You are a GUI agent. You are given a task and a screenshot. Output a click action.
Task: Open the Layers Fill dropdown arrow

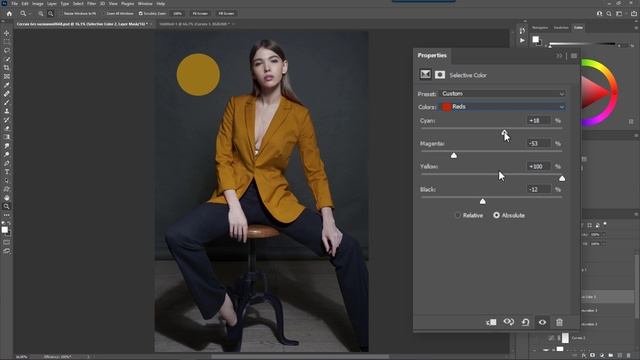pyautogui.click(x=604, y=244)
